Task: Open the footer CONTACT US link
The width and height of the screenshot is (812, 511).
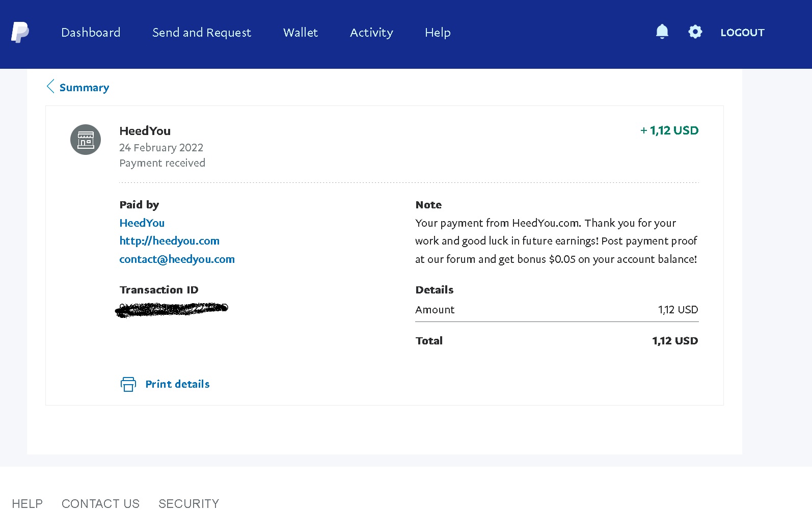Action: [x=100, y=503]
